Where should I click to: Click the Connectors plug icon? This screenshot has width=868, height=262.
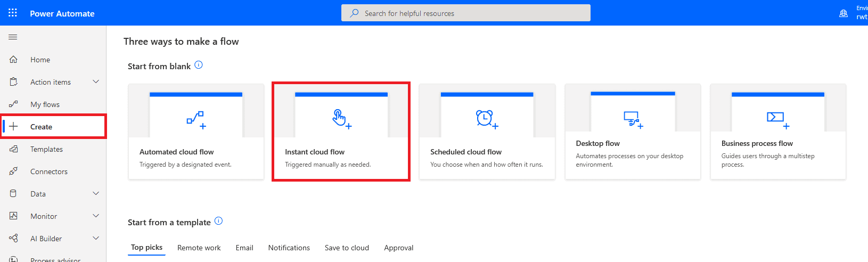(x=13, y=171)
